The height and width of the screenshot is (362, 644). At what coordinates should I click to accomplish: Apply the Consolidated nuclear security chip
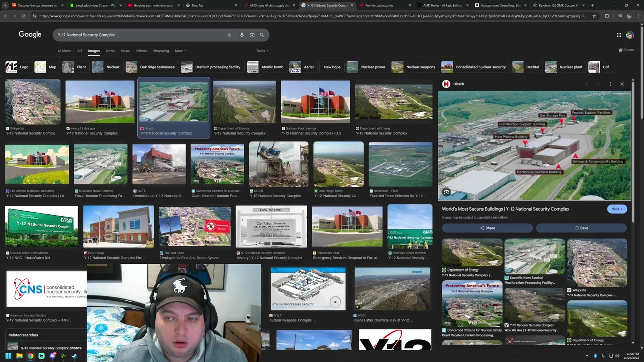point(474,67)
